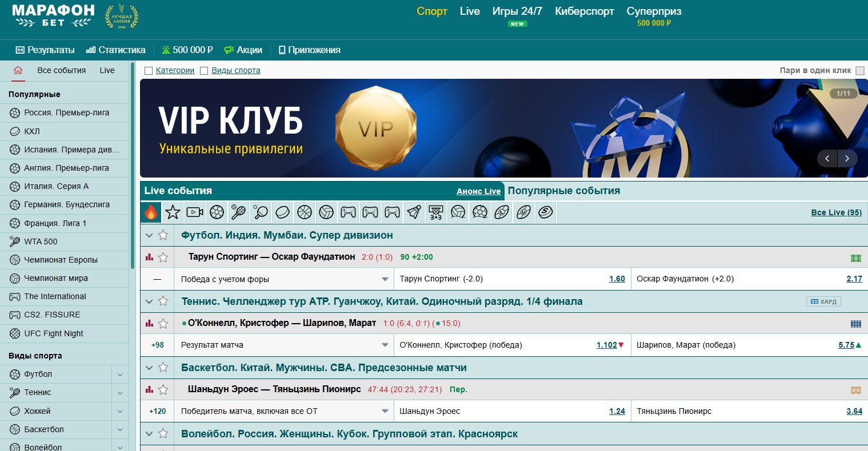Show previous banner slide arrow
Viewport: 868px width, 451px height.
(x=827, y=159)
